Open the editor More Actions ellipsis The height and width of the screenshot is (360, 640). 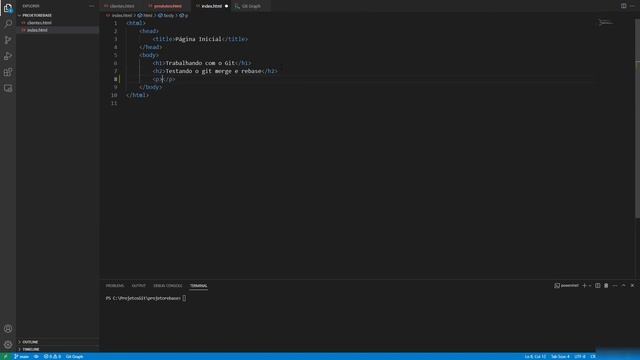632,6
